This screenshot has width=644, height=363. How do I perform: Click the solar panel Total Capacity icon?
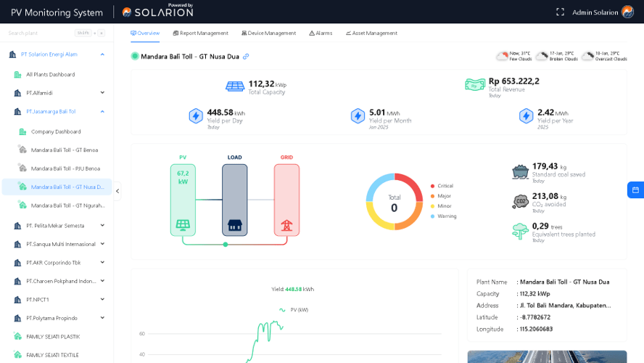tap(235, 86)
